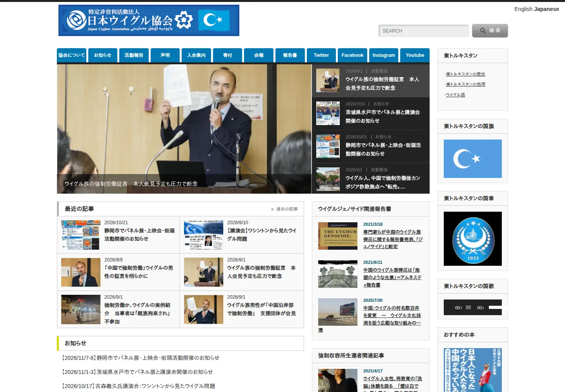The image size is (565, 392).
Task: Open recent article 静岡市でパネル展・上映会・街頭活動
Action: tap(139, 235)
